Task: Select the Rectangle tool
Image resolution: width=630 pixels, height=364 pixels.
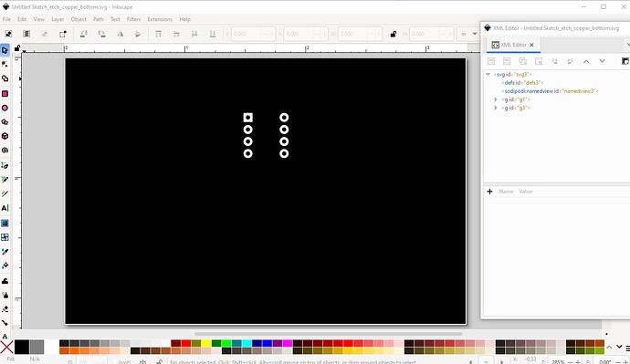Action: (x=5, y=93)
